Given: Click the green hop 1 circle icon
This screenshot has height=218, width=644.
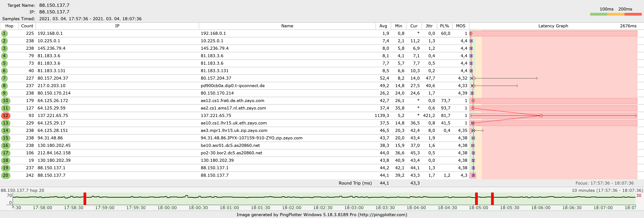Looking at the screenshot, I should pos(4,33).
